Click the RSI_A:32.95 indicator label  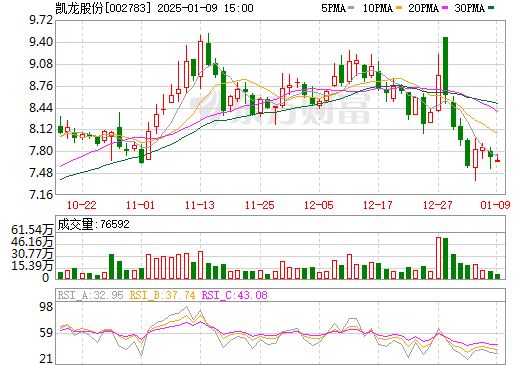[90, 295]
